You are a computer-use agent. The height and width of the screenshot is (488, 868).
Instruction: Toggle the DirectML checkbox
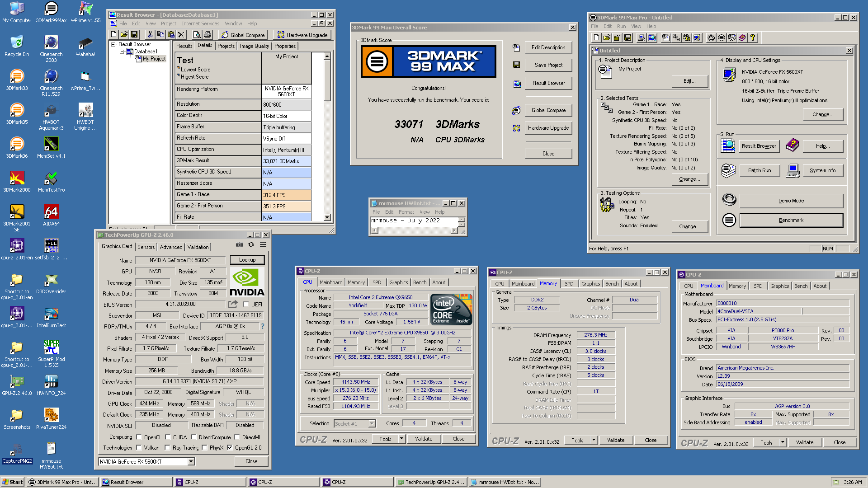[237, 437]
